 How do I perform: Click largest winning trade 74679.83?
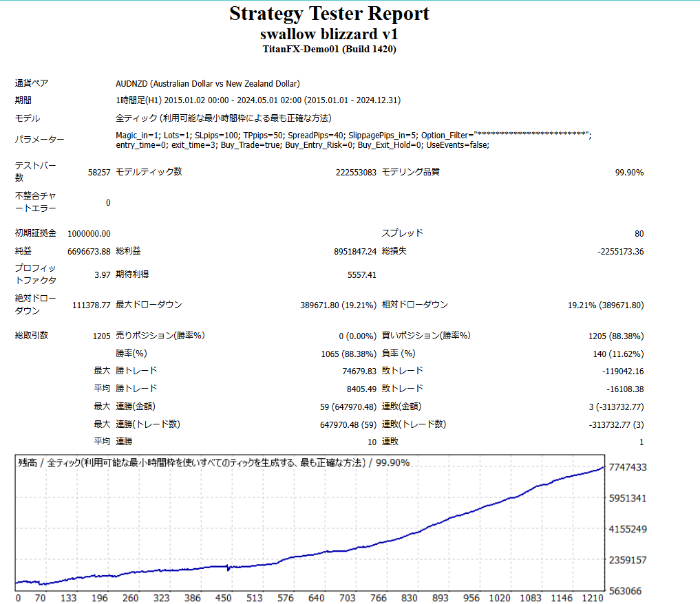pos(359,371)
